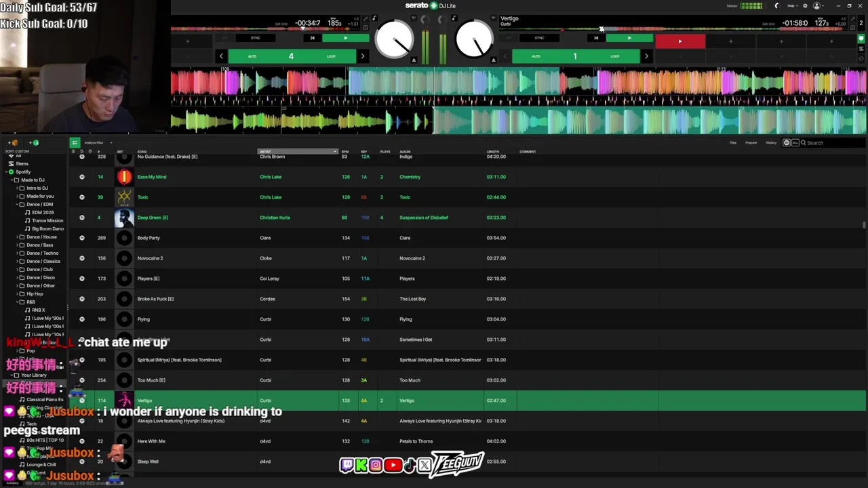Viewport: 868px width, 488px height.
Task: Toggle SYNC on the right deck
Action: (x=539, y=38)
